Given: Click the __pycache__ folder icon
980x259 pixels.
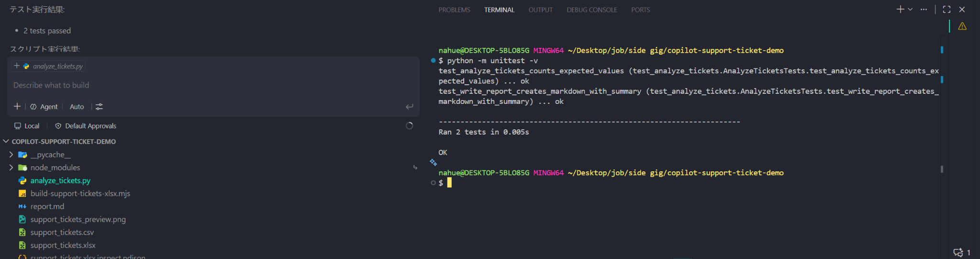Looking at the screenshot, I should point(22,155).
